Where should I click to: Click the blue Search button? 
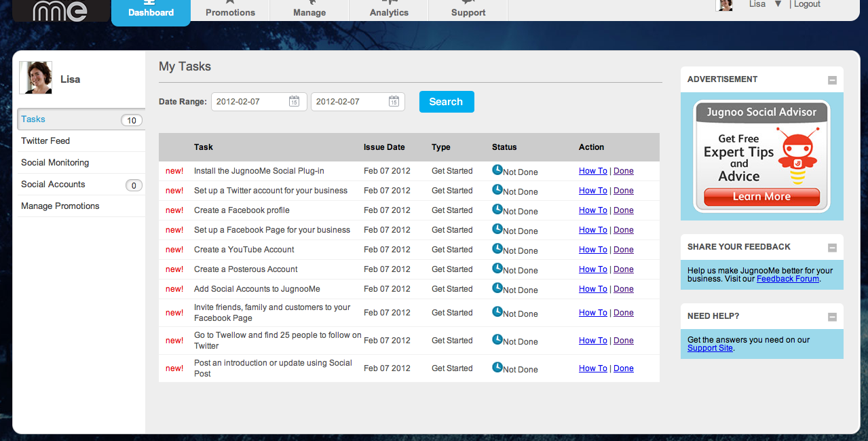click(447, 102)
